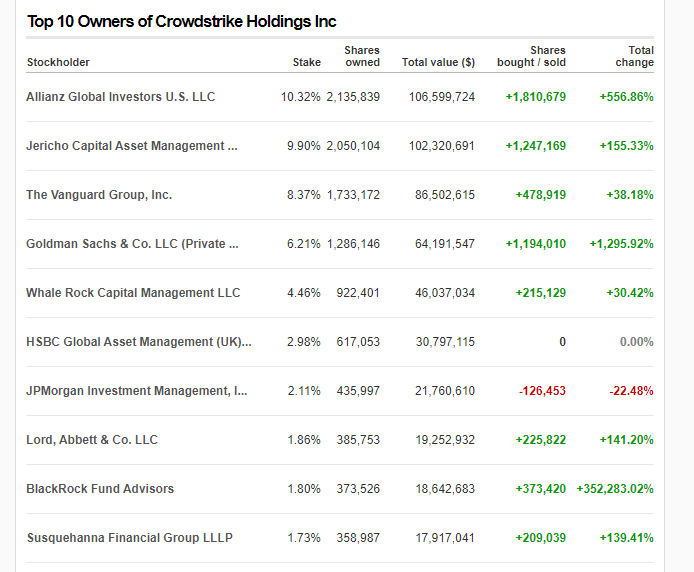The image size is (694, 572).
Task: Click total change +139.41%
Action: click(x=626, y=538)
